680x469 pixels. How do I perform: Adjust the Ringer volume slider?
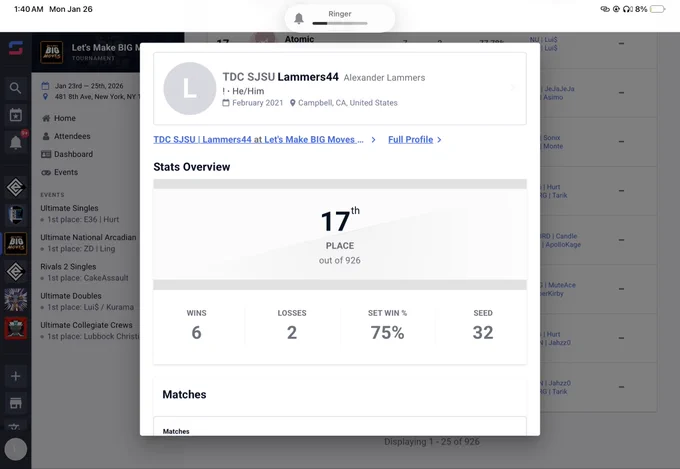[x=340, y=23]
